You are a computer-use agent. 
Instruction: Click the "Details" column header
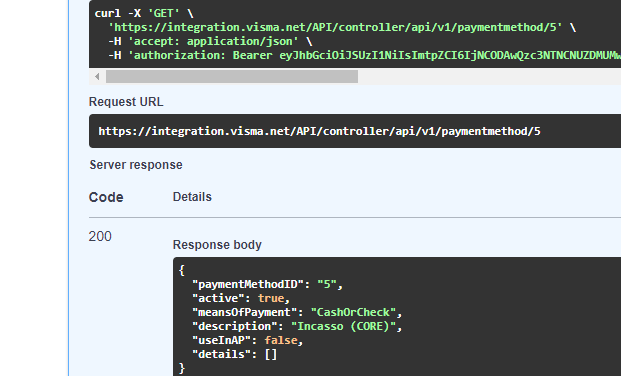pyautogui.click(x=192, y=197)
